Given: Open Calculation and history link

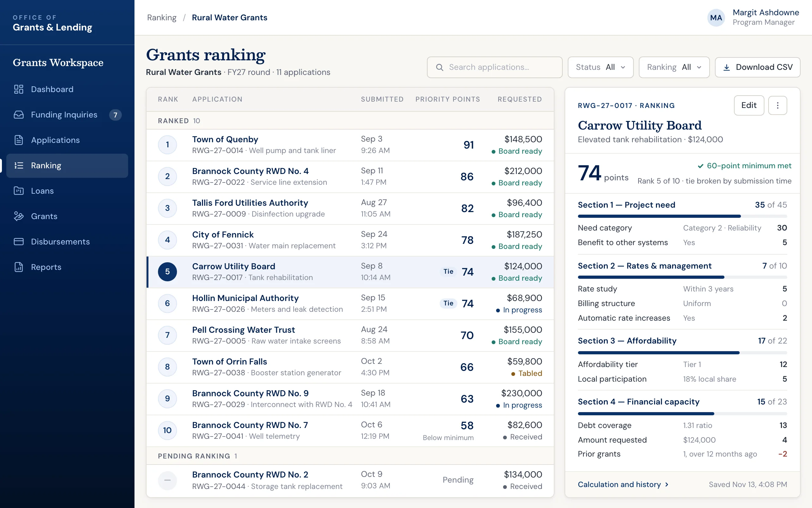Looking at the screenshot, I should coord(623,485).
